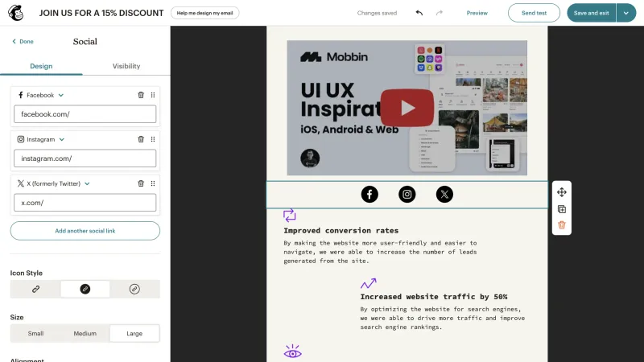Set icon size to Small
This screenshot has height=362, width=644.
pyautogui.click(x=35, y=333)
